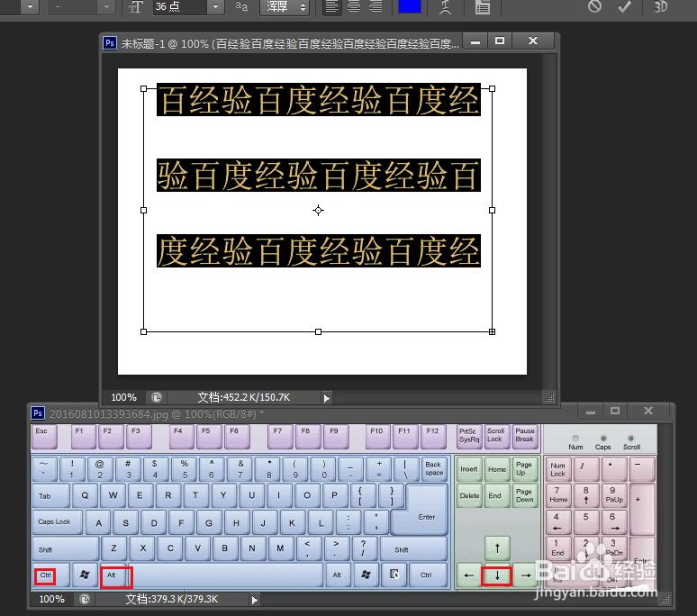The height and width of the screenshot is (616, 697).
Task: Click the Insert key on keyboard image
Action: click(x=469, y=469)
